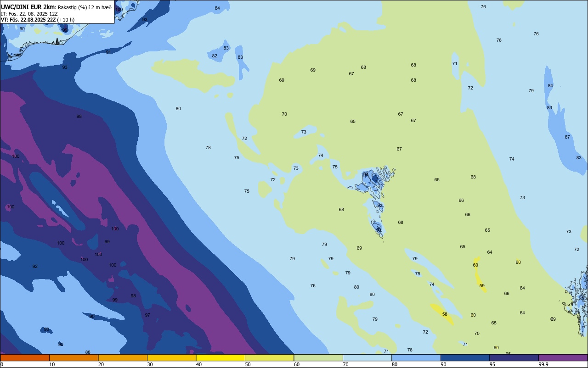
Task: Select the bright yellow 40–50 legend swatch
Action: (220, 357)
